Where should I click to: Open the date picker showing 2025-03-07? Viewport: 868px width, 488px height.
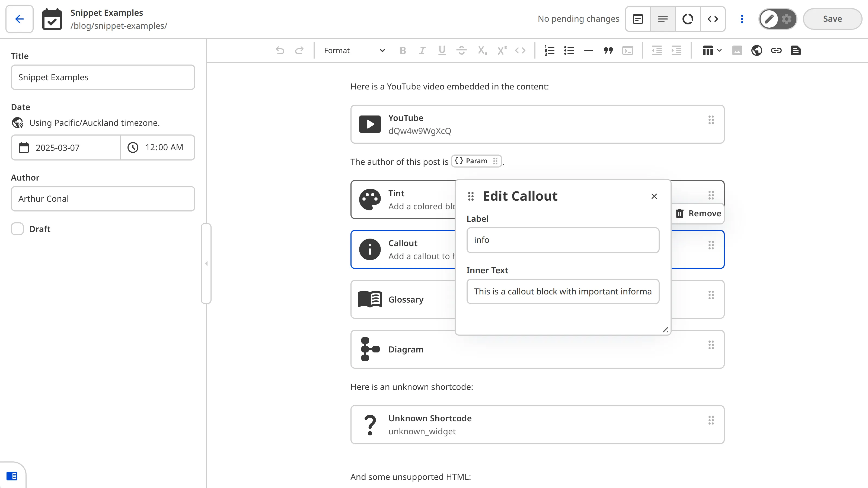pos(65,147)
